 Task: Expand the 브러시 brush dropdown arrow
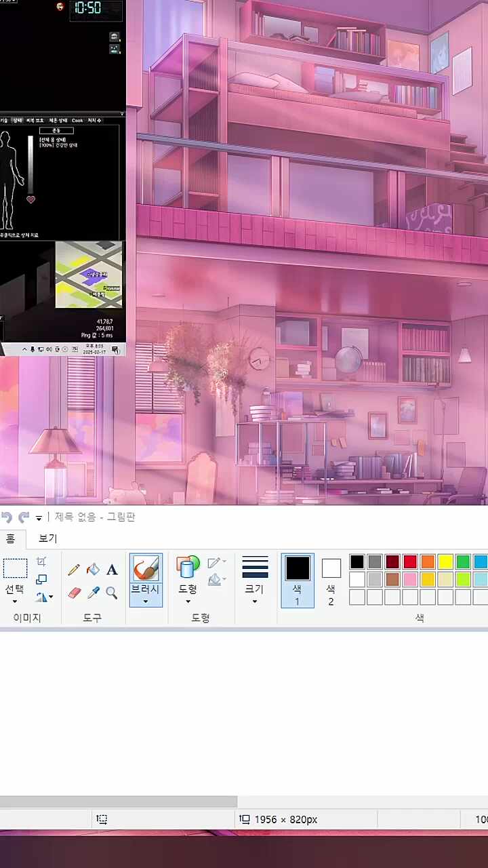146,601
